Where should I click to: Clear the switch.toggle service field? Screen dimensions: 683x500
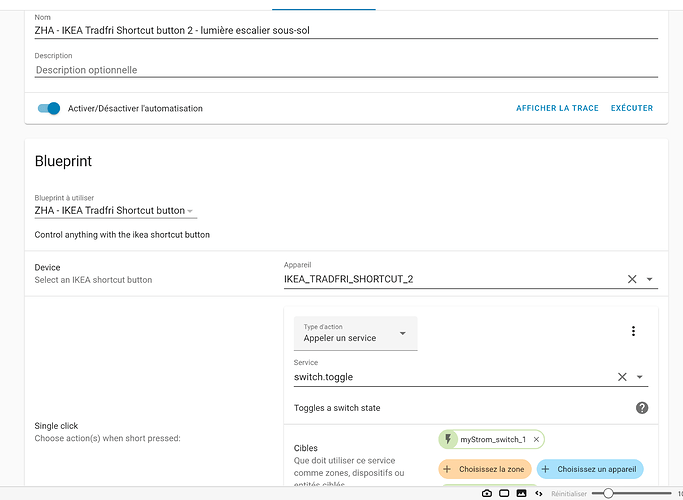pyautogui.click(x=622, y=377)
